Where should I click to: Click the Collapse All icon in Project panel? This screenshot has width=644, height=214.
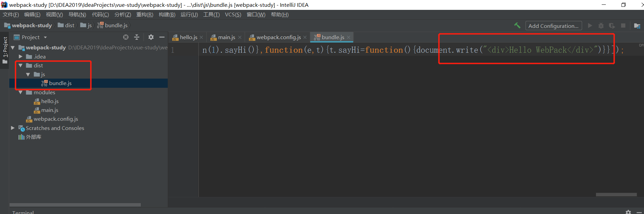tap(137, 37)
